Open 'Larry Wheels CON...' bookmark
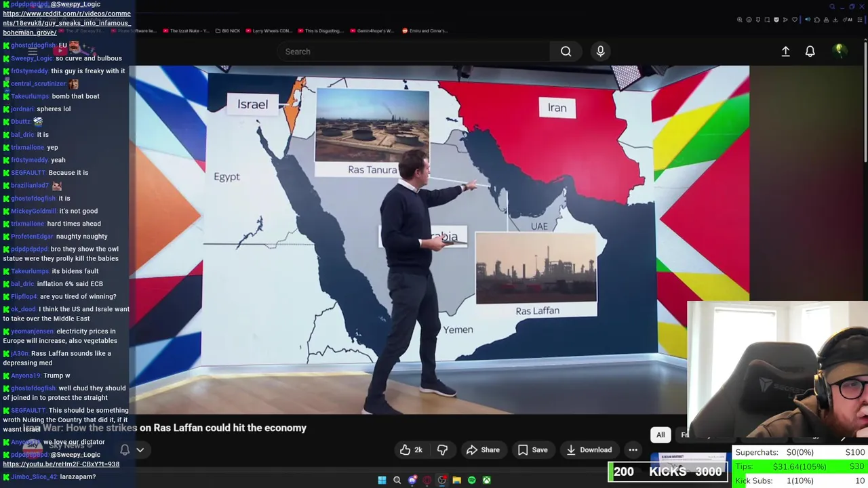The height and width of the screenshot is (488, 868). (269, 30)
